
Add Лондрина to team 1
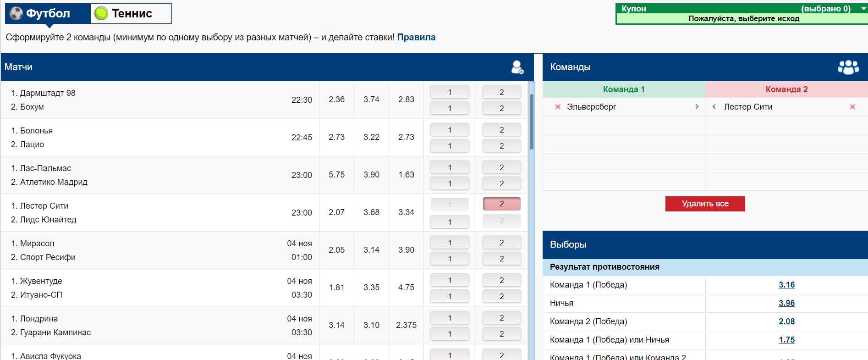pos(450,318)
